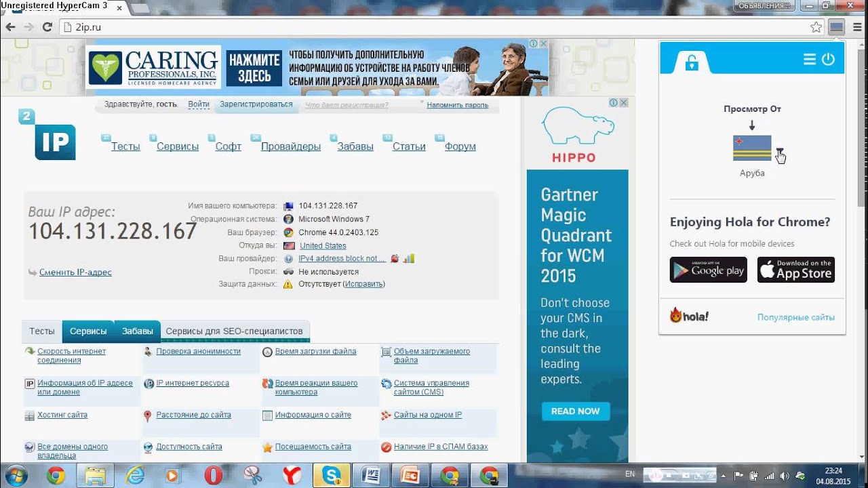Click the Chrome back arrow

click(x=10, y=27)
